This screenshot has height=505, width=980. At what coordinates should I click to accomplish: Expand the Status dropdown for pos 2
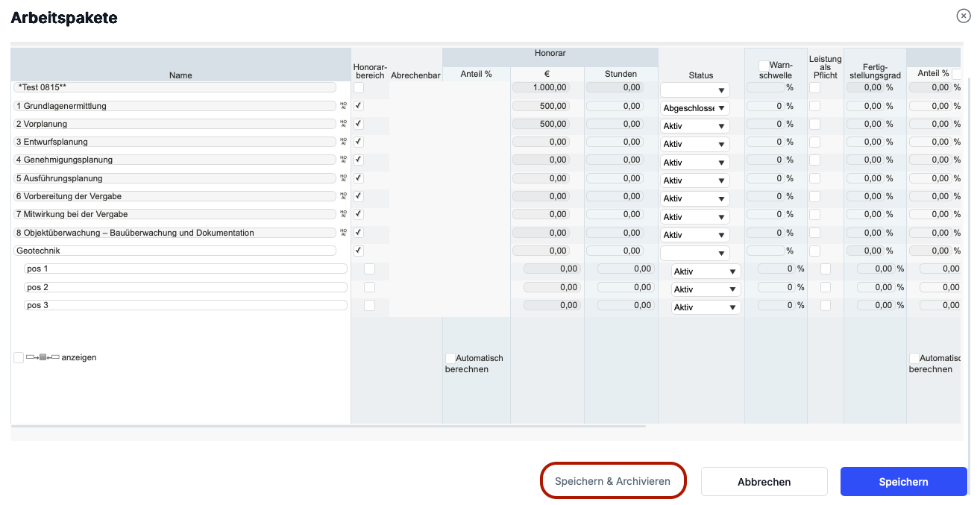(x=706, y=289)
